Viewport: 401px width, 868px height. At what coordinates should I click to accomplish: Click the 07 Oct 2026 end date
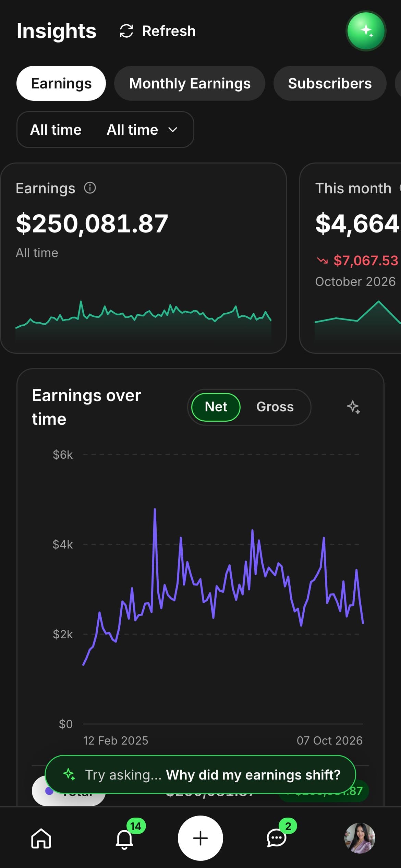coord(330,740)
